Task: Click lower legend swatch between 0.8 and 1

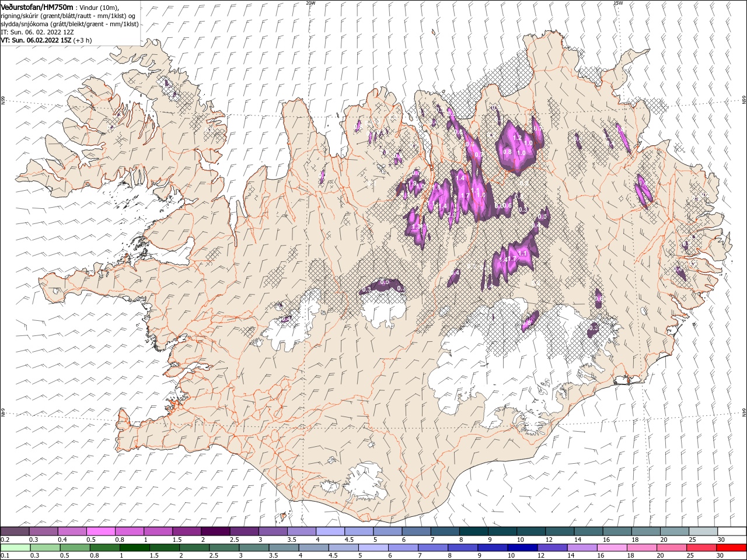Action: pos(104,548)
